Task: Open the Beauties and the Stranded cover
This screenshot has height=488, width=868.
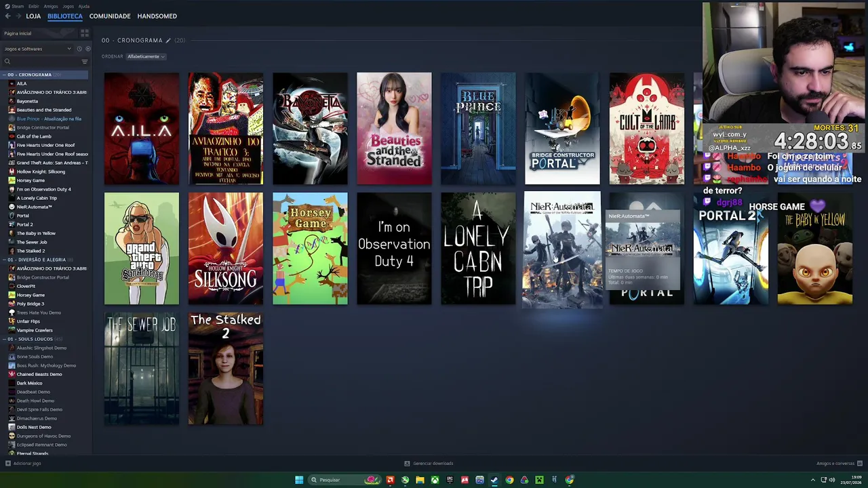Action: 394,128
